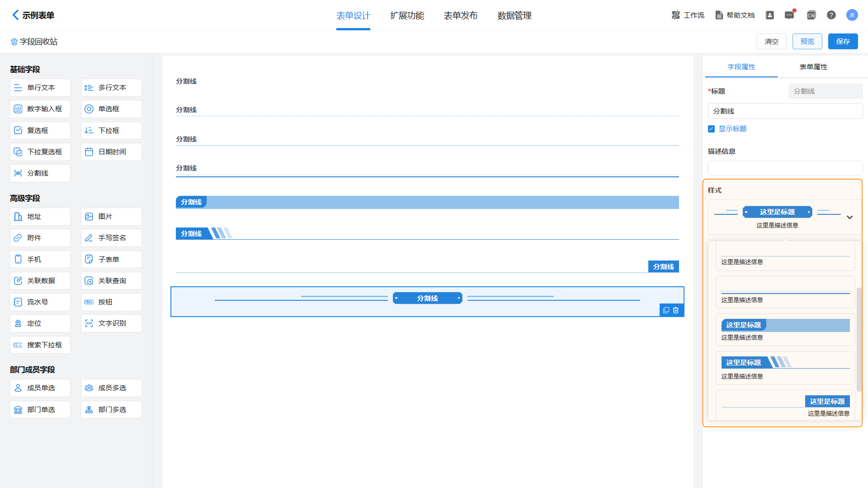Edit the 示例表单 form name
Image resolution: width=868 pixels, height=488 pixels.
pos(38,15)
